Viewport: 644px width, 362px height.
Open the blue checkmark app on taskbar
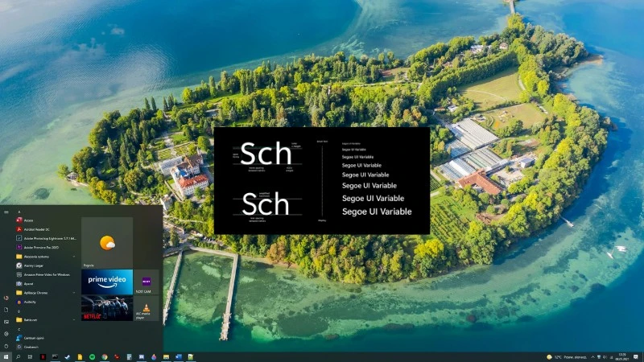(68, 357)
